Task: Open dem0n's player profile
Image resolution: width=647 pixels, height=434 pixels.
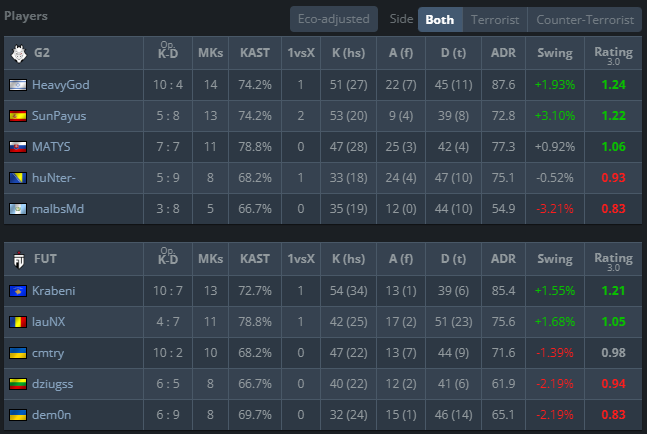Action: coord(53,415)
